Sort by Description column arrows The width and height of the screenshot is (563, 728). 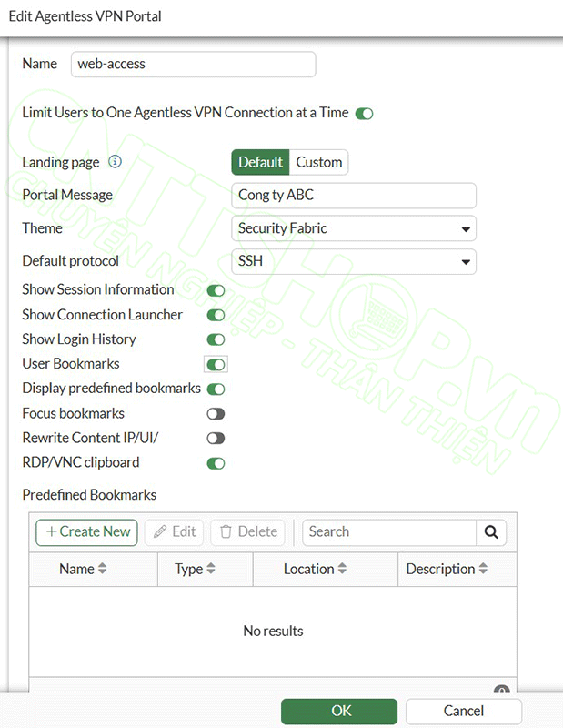[x=483, y=570]
